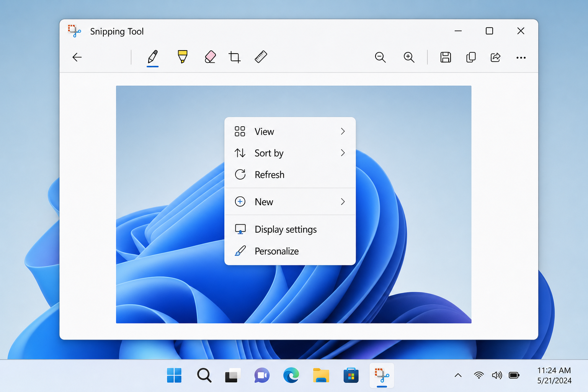The width and height of the screenshot is (588, 392).
Task: Click the Display settings monitor icon
Action: pyautogui.click(x=240, y=229)
